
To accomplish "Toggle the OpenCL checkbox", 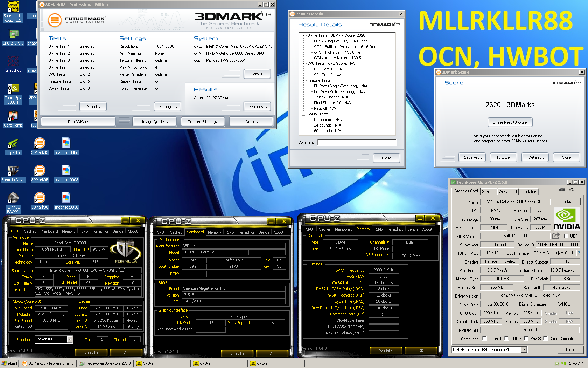I will coord(484,339).
